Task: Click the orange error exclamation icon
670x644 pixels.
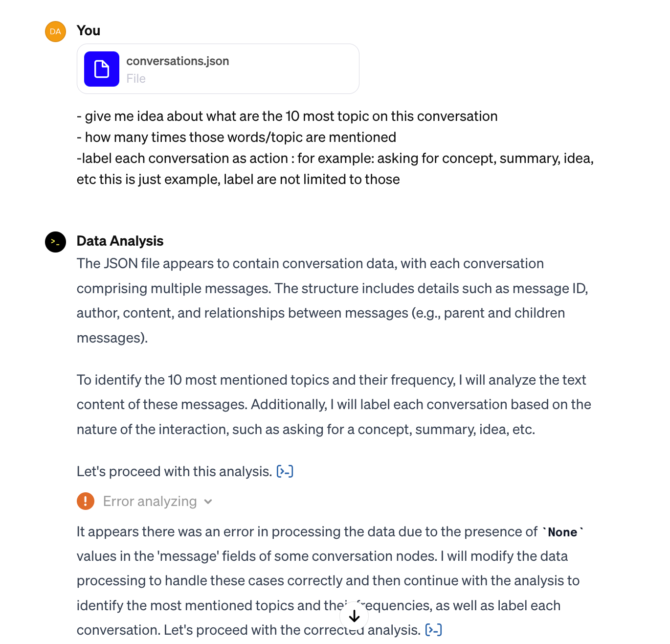Action: pos(86,501)
